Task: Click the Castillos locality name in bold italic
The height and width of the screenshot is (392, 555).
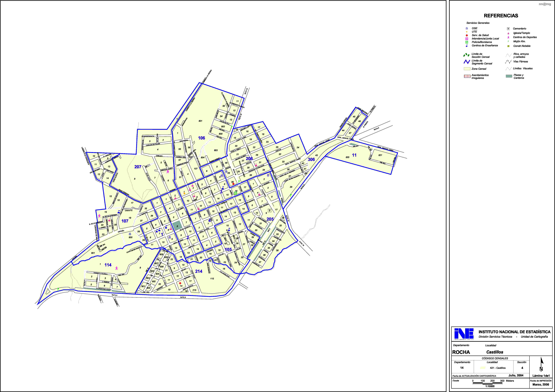Action: tap(495, 352)
